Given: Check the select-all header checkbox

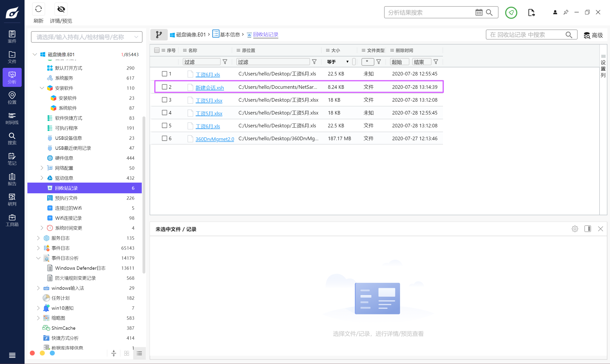Looking at the screenshot, I should (x=157, y=50).
